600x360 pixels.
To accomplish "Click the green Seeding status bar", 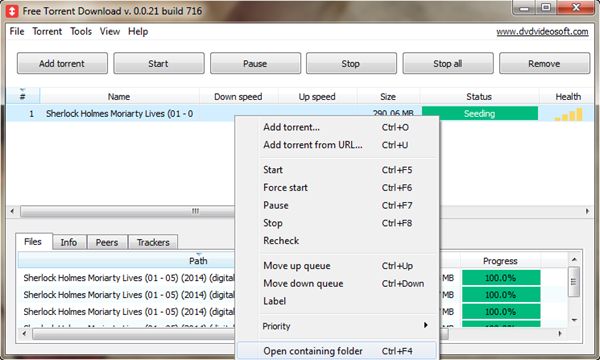I will pos(480,114).
